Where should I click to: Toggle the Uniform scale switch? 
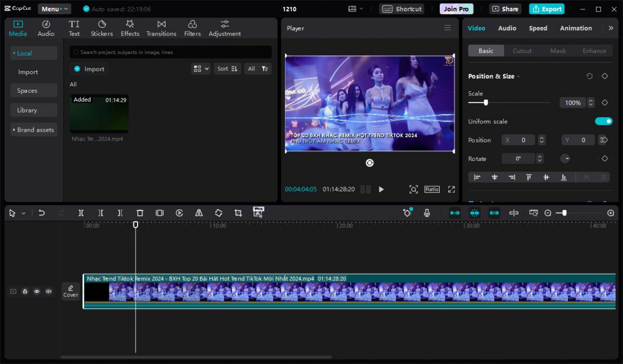click(x=603, y=121)
